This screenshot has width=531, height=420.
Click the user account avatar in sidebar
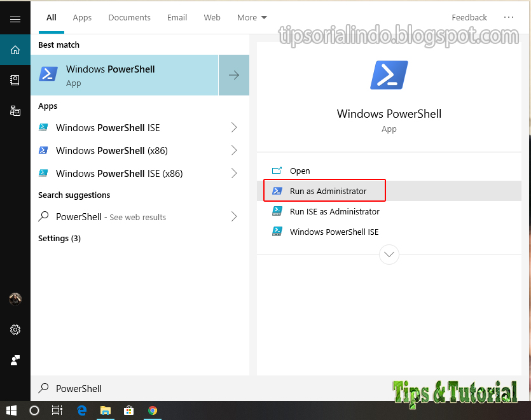(15, 299)
